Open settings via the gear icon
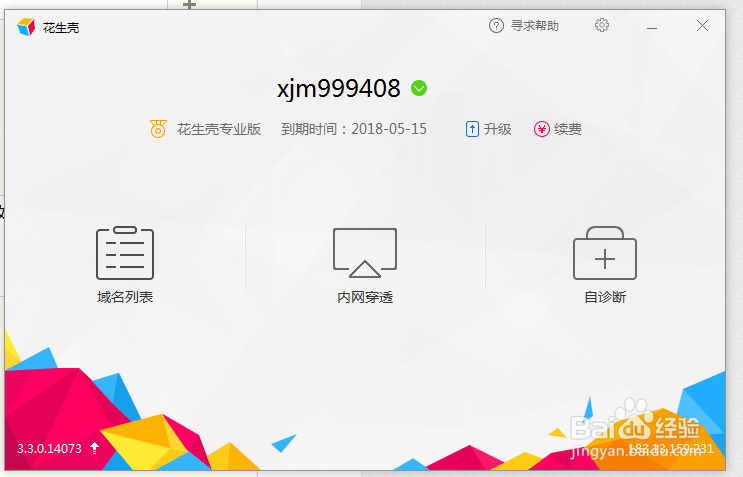This screenshot has width=743, height=477. pyautogui.click(x=602, y=25)
